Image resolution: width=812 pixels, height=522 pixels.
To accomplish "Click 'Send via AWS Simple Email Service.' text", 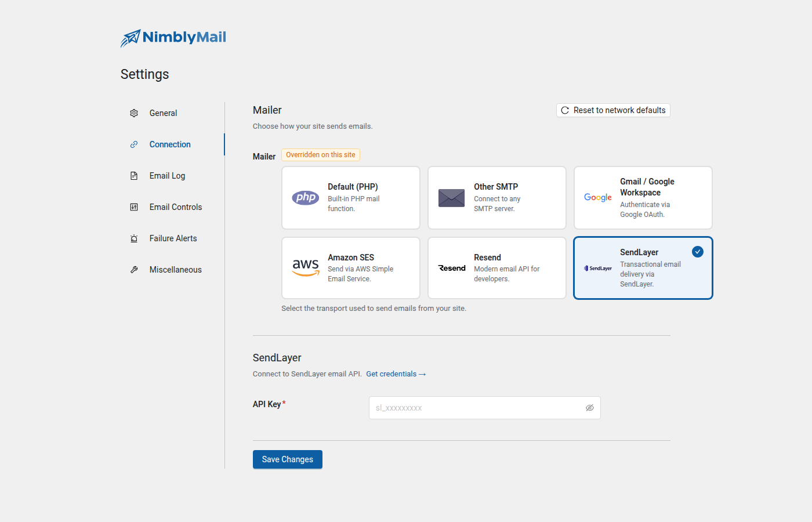I will click(361, 274).
